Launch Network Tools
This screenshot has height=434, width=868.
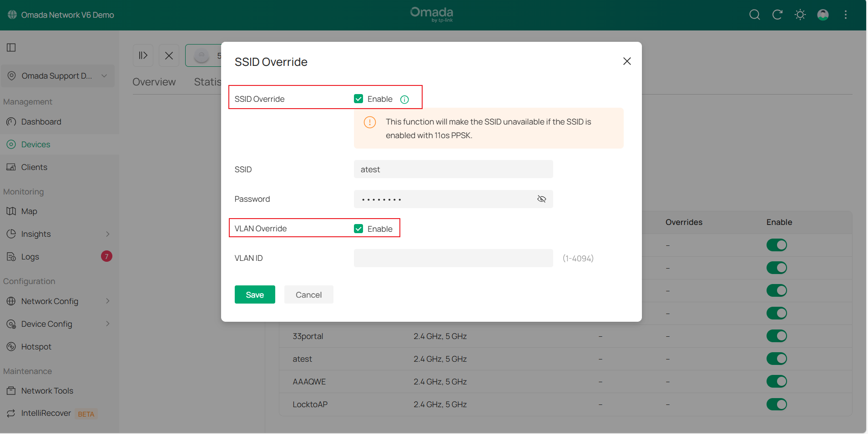[47, 390]
